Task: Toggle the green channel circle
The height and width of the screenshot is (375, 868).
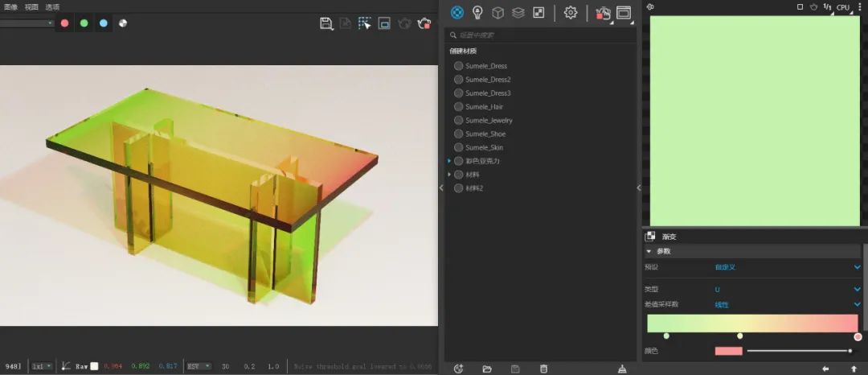Action: (84, 23)
